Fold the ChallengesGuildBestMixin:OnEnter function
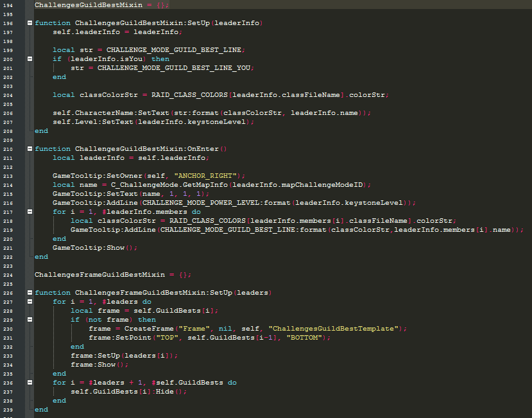532x418 pixels. [x=30, y=149]
